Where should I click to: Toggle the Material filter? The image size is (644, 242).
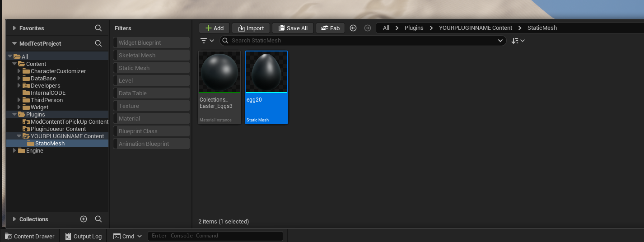click(151, 118)
